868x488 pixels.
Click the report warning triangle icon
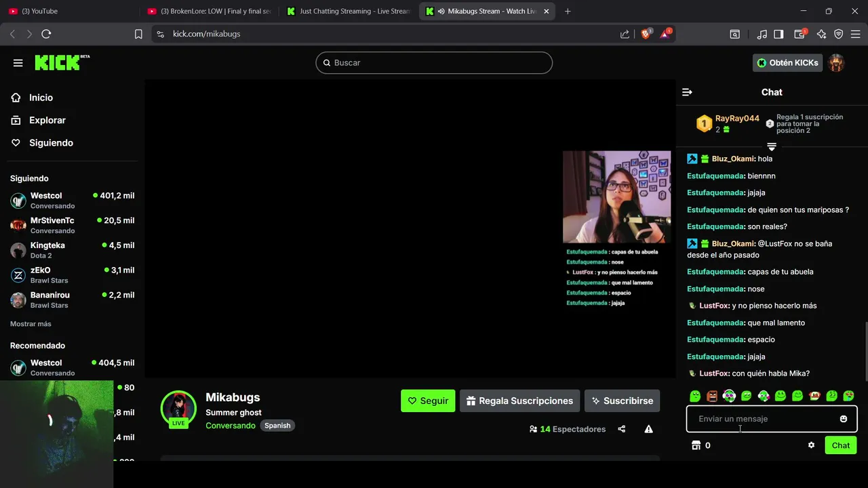click(x=648, y=429)
